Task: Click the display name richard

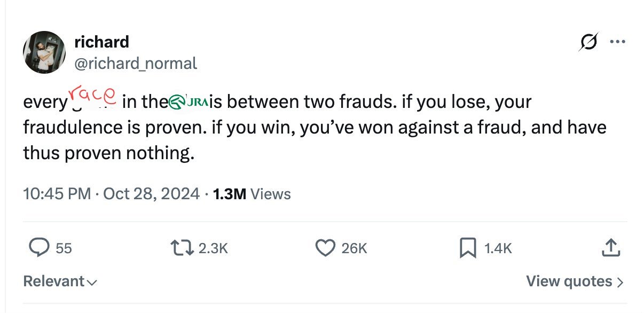Action: pyautogui.click(x=102, y=42)
